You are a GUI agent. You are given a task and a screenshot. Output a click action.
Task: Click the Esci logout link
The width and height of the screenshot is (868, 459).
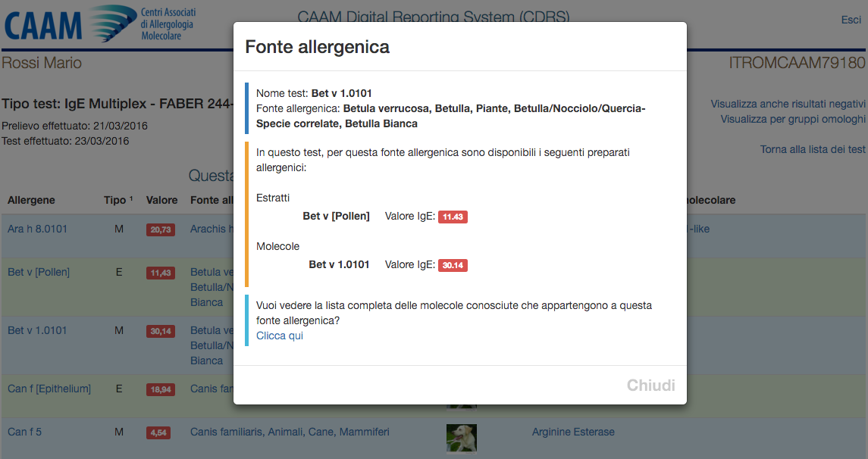851,20
